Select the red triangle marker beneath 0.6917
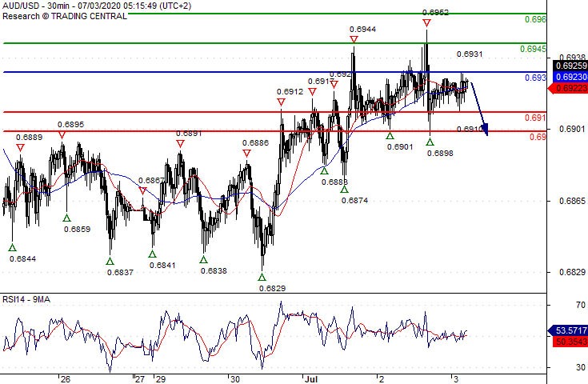Screen dimensions: 588x384 312,91
